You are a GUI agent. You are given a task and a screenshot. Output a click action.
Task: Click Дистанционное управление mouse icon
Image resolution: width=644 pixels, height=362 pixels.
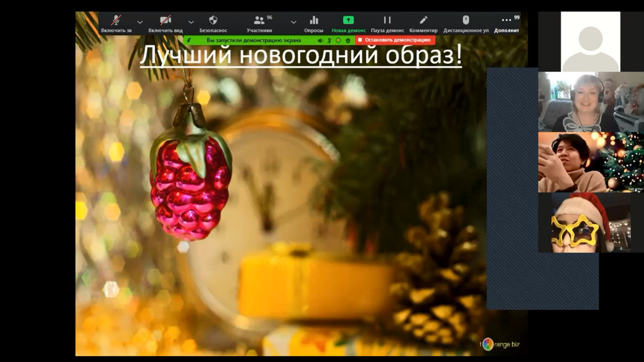point(466,23)
